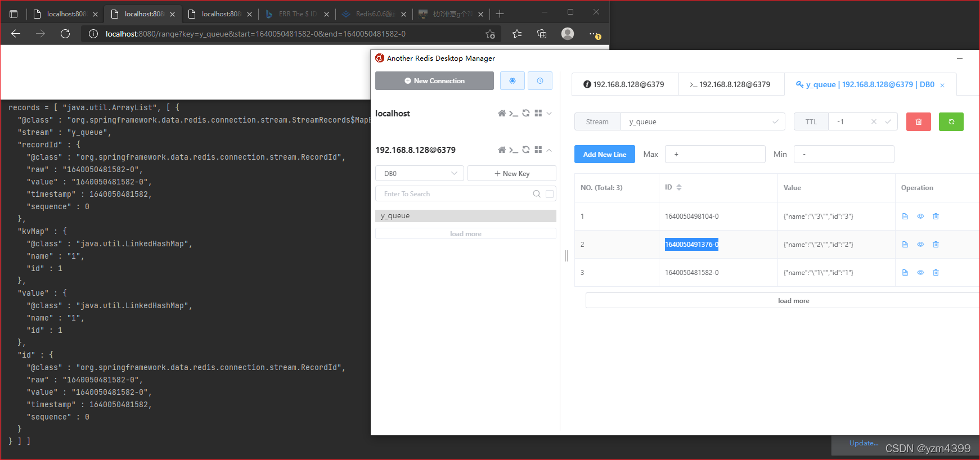The image size is (980, 460).
Task: Go back in the browser
Action: point(16,34)
